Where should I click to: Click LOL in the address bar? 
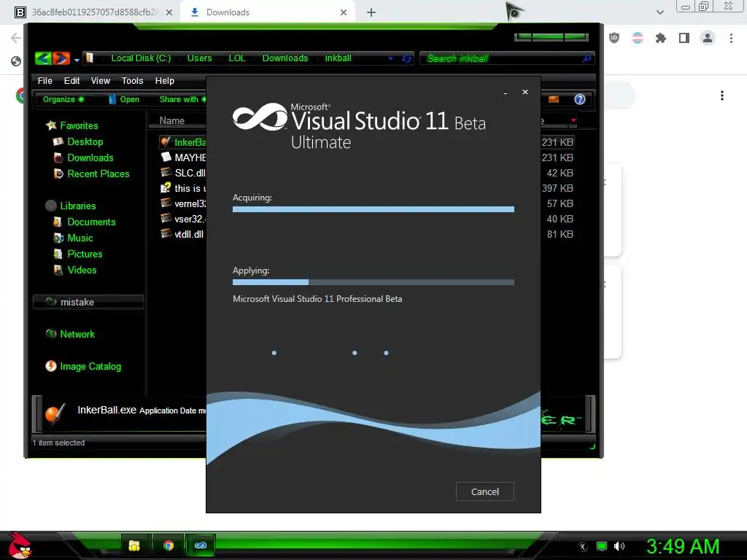click(237, 58)
